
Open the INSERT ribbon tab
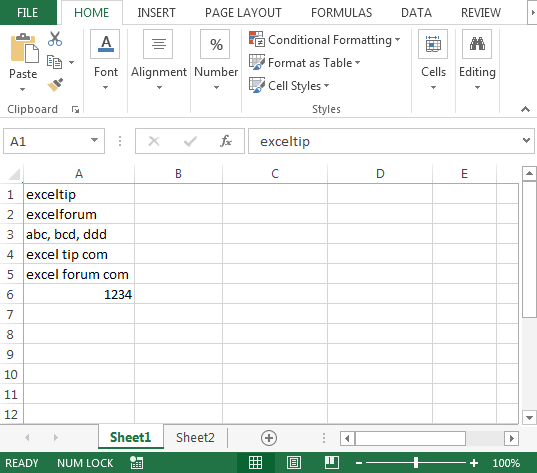[156, 13]
